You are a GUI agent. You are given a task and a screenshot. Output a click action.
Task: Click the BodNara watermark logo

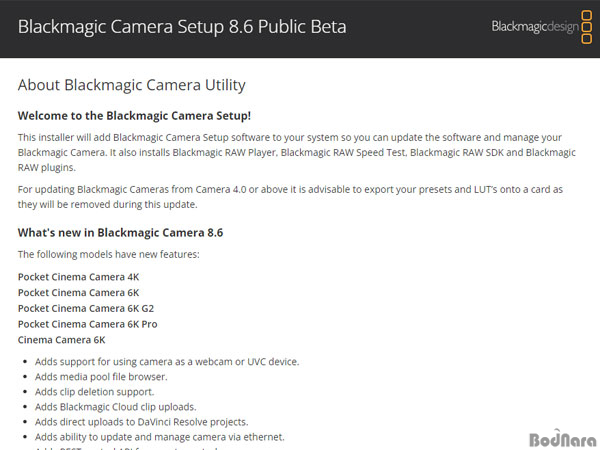click(562, 439)
